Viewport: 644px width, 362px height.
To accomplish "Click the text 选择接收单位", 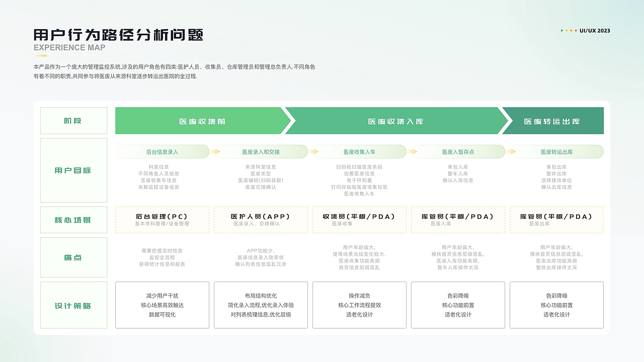I will (556, 180).
